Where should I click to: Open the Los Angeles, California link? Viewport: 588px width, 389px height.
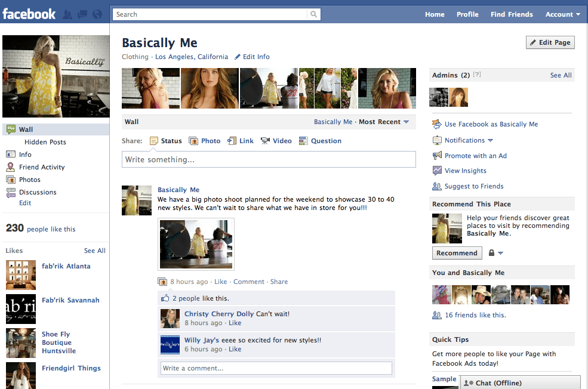click(191, 57)
